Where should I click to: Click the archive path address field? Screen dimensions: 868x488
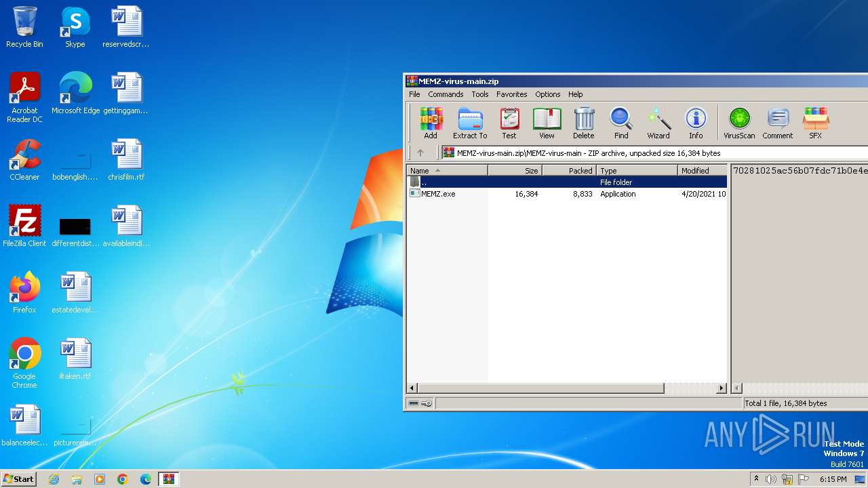point(654,153)
